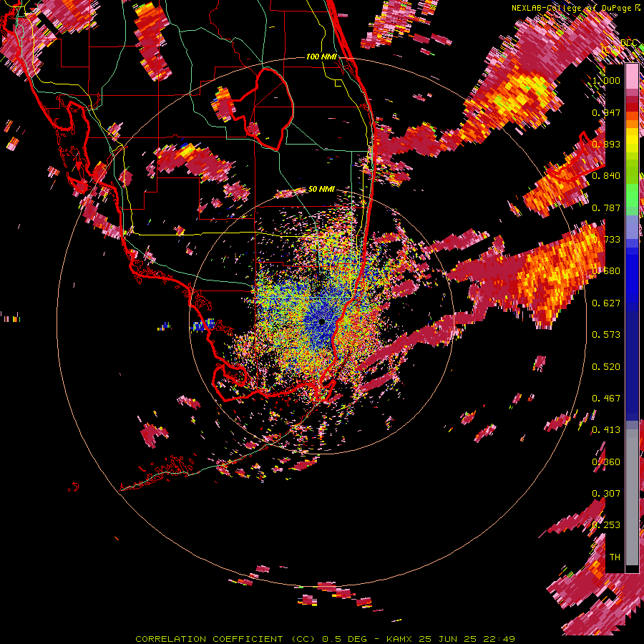Click the "50 NMI" range ring label

(321, 189)
